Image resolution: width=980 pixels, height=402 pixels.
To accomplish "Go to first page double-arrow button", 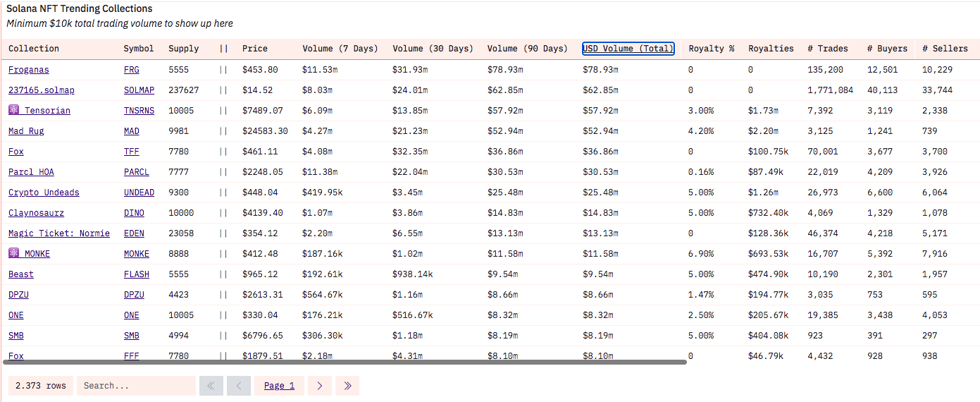I will (211, 386).
